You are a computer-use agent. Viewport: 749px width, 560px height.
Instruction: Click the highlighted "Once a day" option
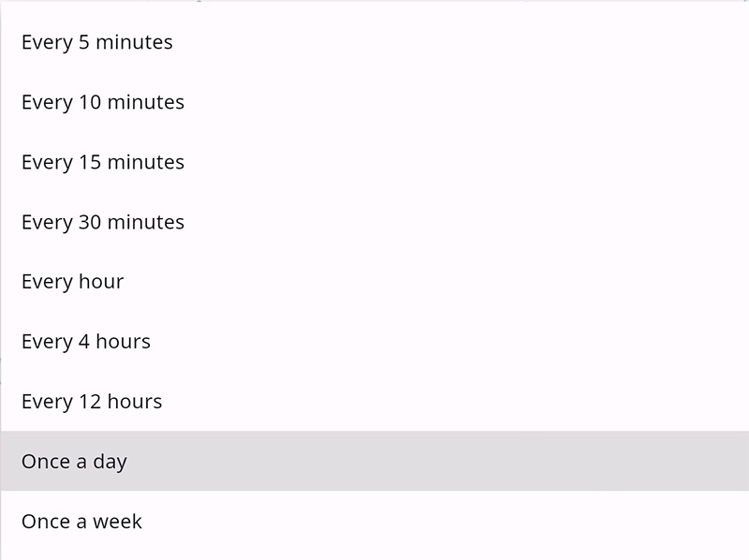tap(75, 462)
